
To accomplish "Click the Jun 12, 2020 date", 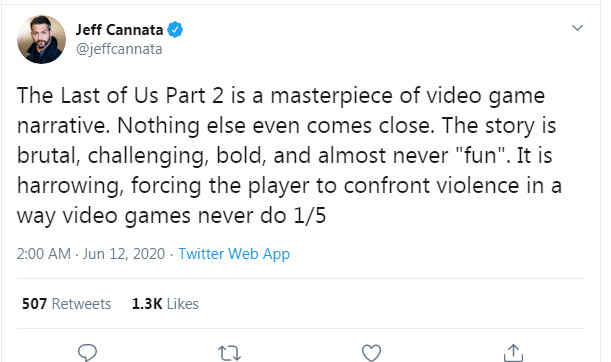I will tap(124, 254).
